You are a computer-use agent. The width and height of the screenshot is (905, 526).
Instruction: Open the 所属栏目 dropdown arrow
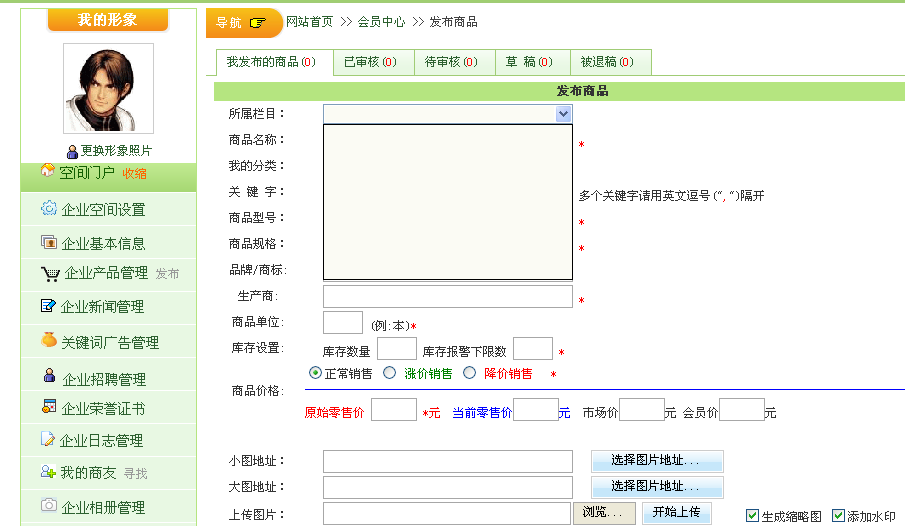(563, 114)
